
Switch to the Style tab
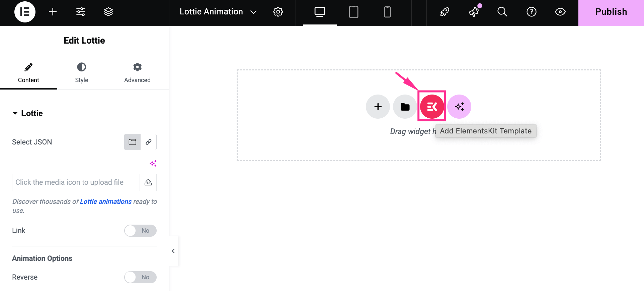click(x=82, y=72)
